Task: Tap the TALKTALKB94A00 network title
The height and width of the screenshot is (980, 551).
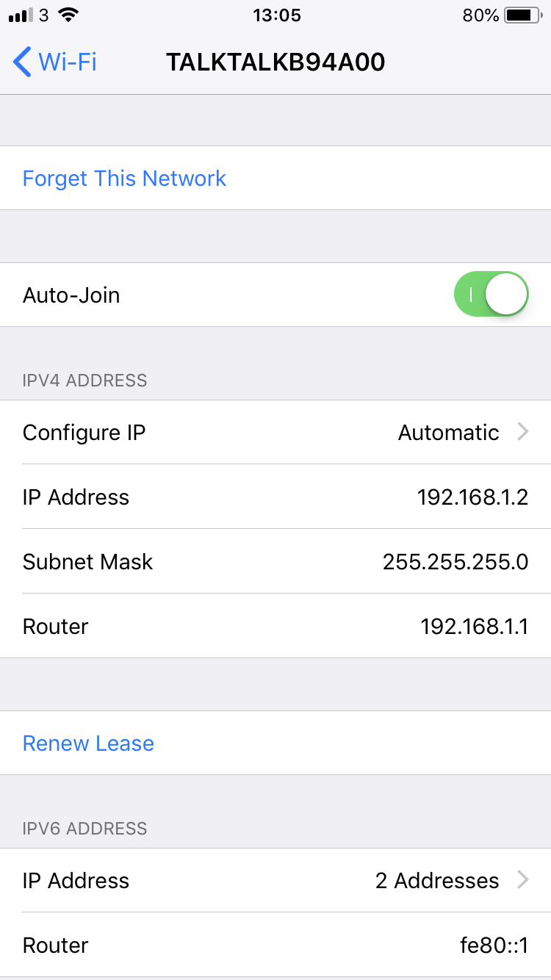Action: [275, 62]
